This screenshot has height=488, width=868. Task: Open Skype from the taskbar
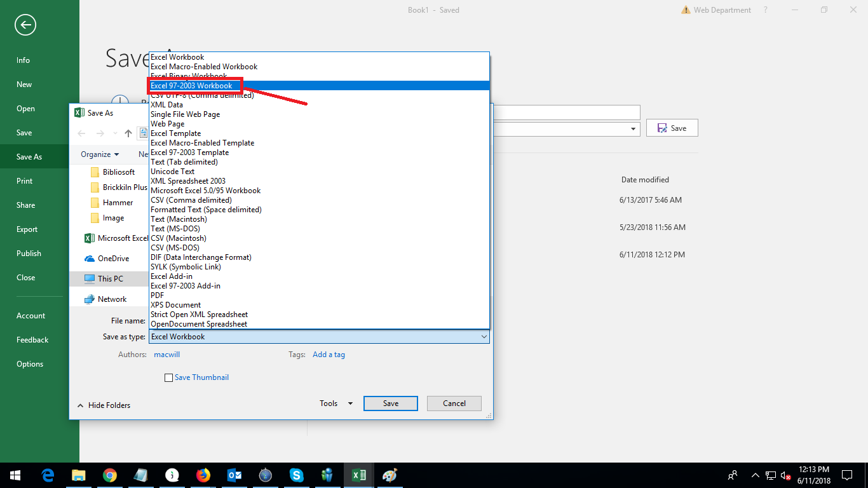(297, 475)
